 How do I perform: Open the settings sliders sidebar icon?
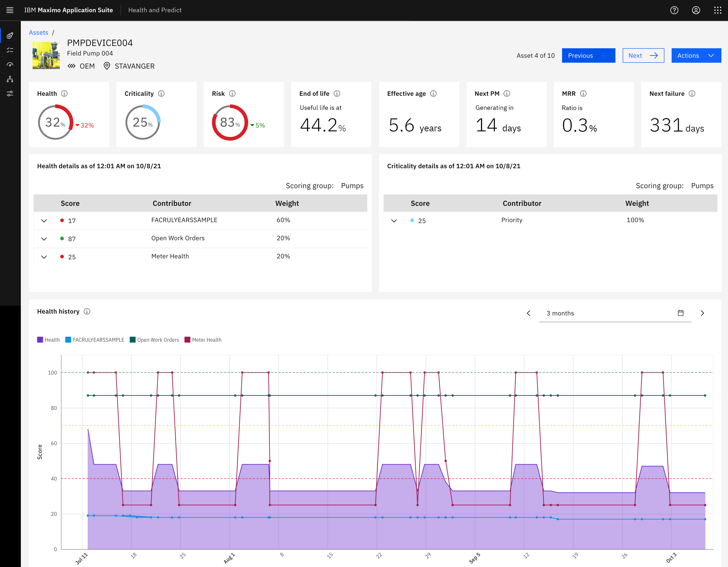coord(10,94)
